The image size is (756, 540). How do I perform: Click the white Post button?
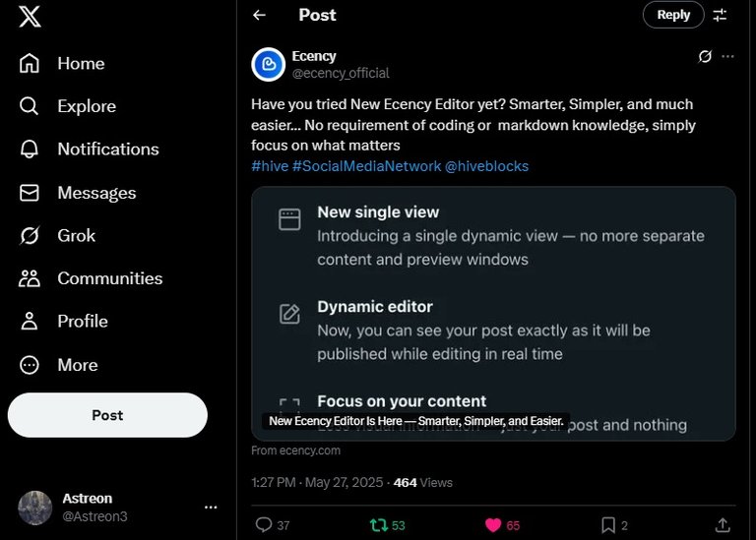pyautogui.click(x=107, y=415)
